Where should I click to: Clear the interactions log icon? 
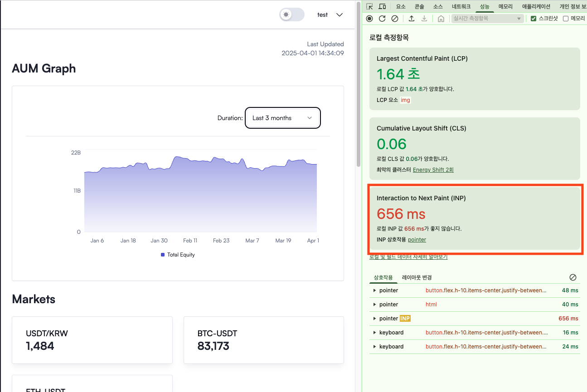coord(573,277)
